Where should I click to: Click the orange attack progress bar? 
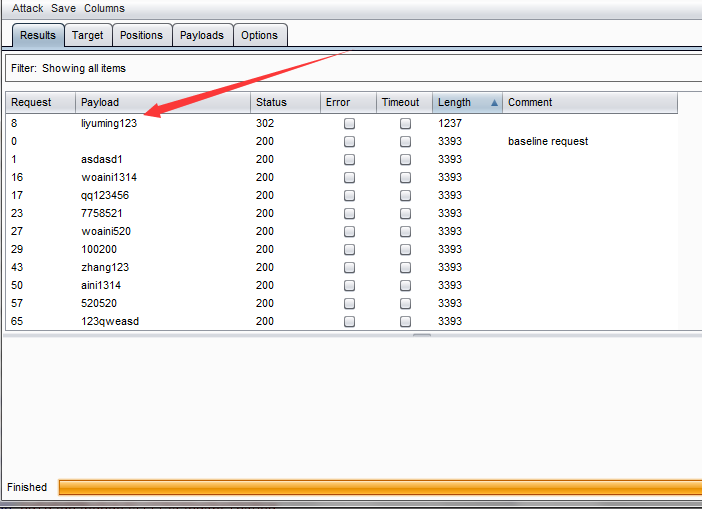pos(381,487)
